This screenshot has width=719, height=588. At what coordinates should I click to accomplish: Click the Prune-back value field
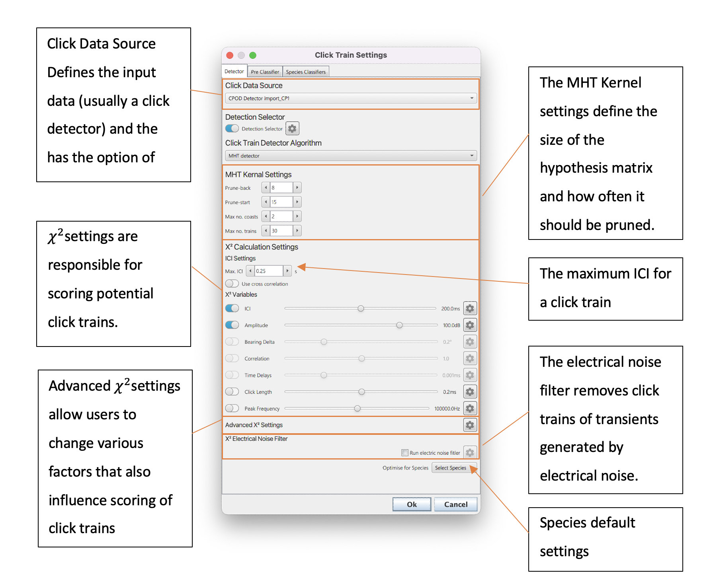(x=281, y=187)
